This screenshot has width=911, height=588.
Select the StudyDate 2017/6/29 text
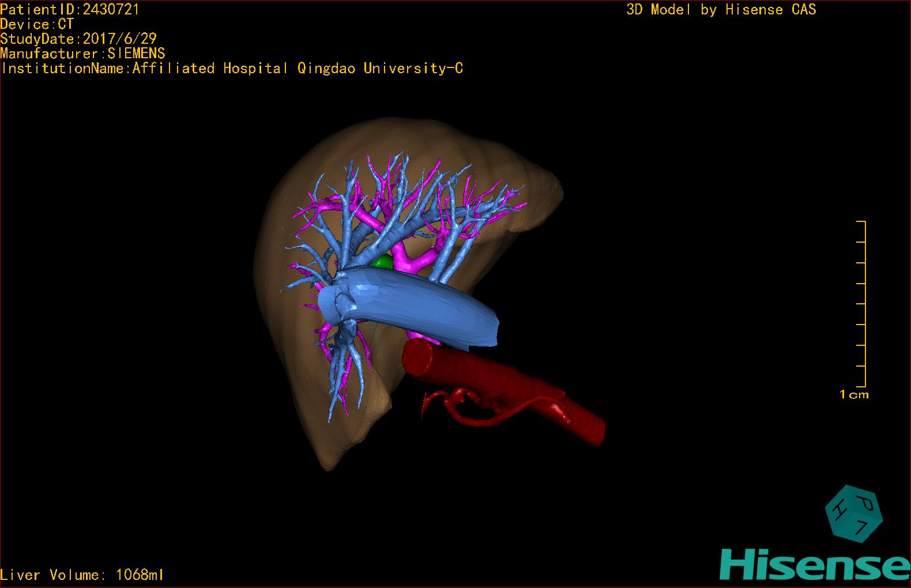[x=78, y=39]
